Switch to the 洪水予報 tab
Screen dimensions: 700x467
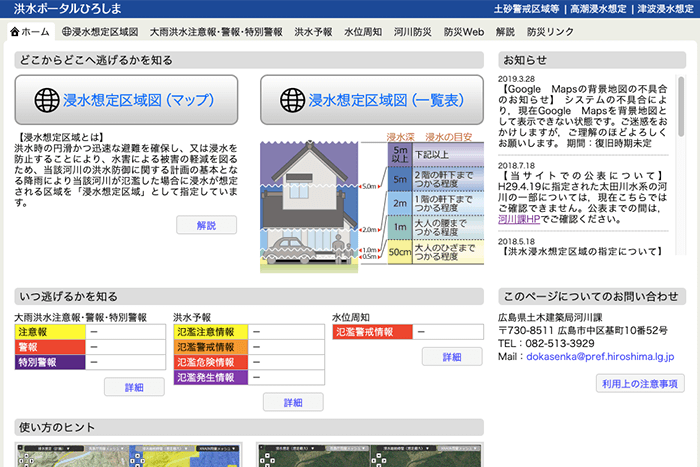313,32
